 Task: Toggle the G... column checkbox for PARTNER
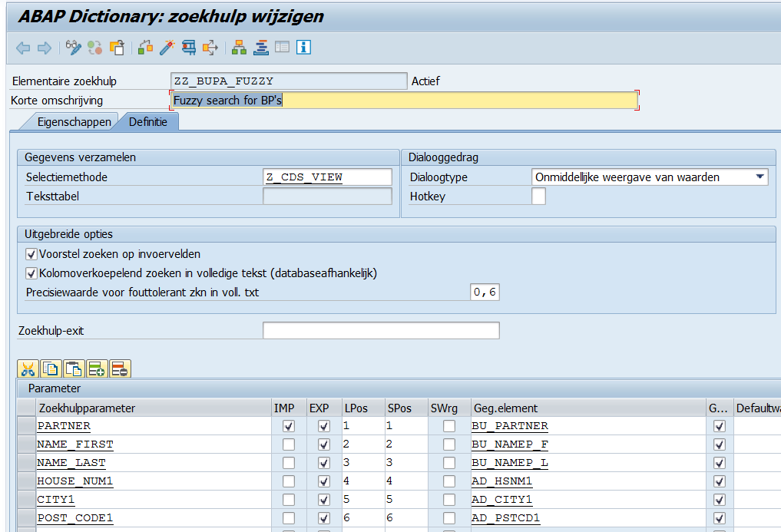tap(720, 426)
